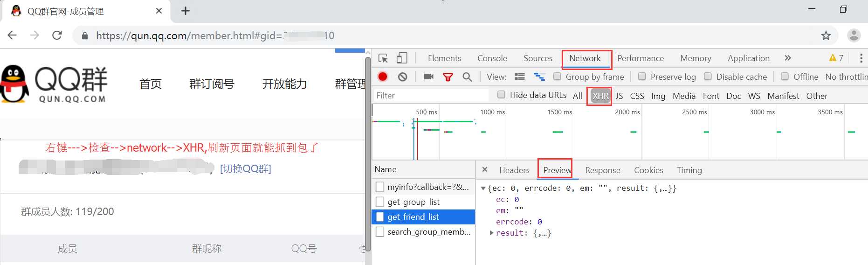Filter requests by WS type
868x265 pixels.
coord(754,96)
